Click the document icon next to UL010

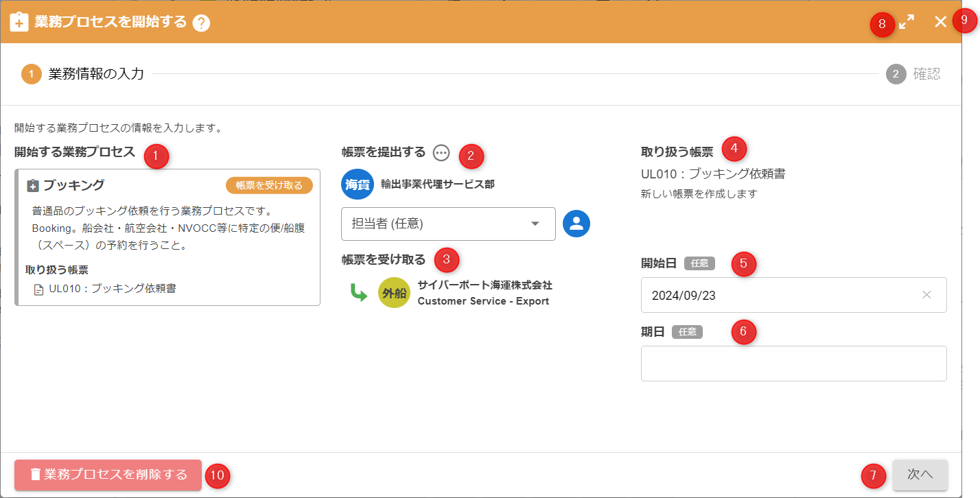(39, 289)
